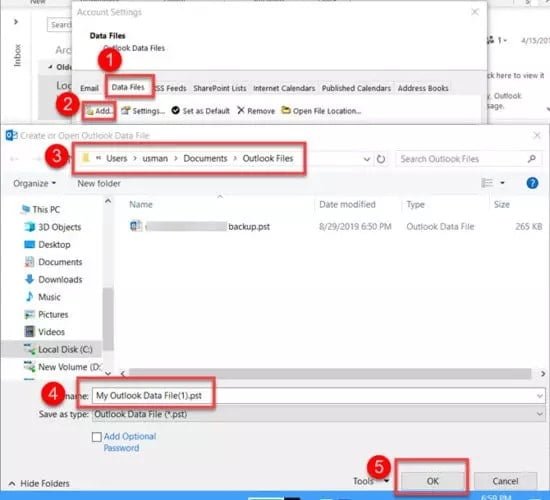Switch to the Data Files tab
Viewport: 550px width, 500px height.
point(128,87)
